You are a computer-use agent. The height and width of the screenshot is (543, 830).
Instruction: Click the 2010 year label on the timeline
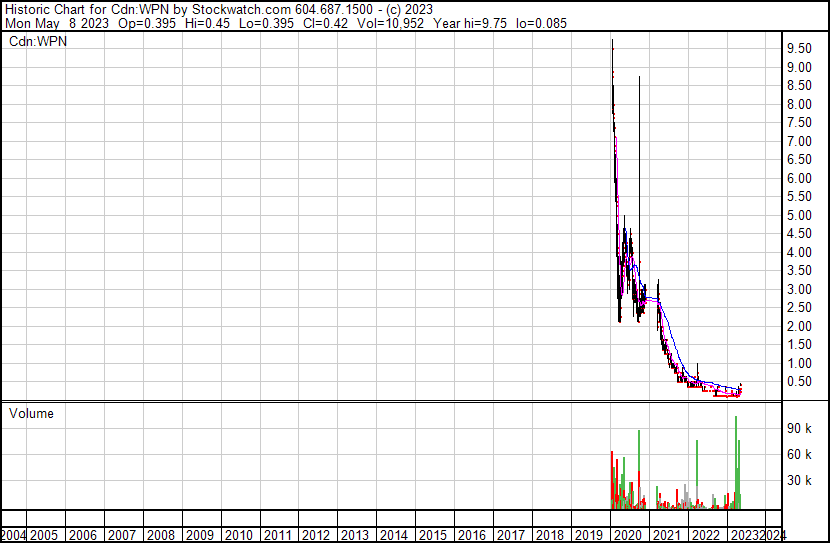click(x=239, y=535)
